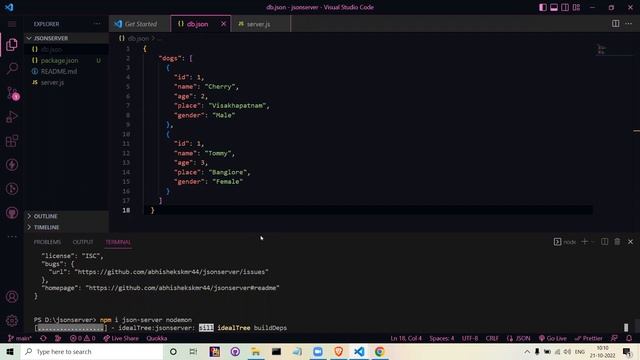
Task: Open the activity bar hamburger menu
Action: [x=12, y=24]
